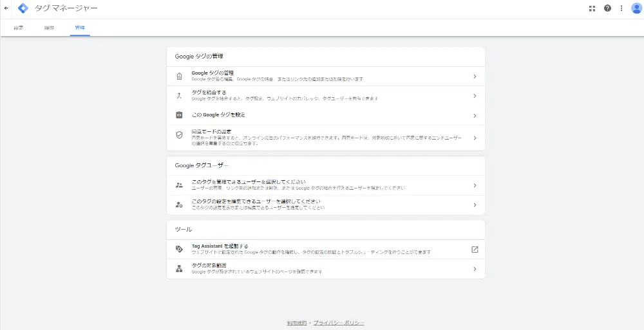Click the back arrow beside Tag Manager logo
This screenshot has height=330, width=644.
(6, 8)
